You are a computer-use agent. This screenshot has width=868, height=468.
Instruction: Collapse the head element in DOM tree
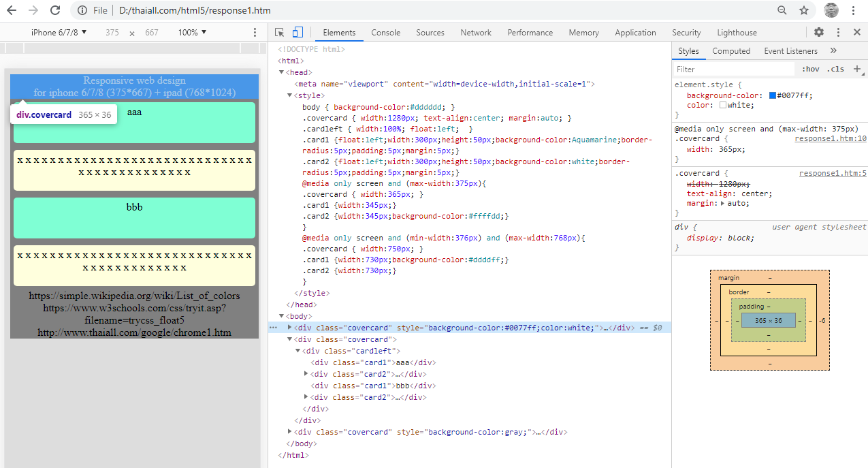pyautogui.click(x=282, y=72)
